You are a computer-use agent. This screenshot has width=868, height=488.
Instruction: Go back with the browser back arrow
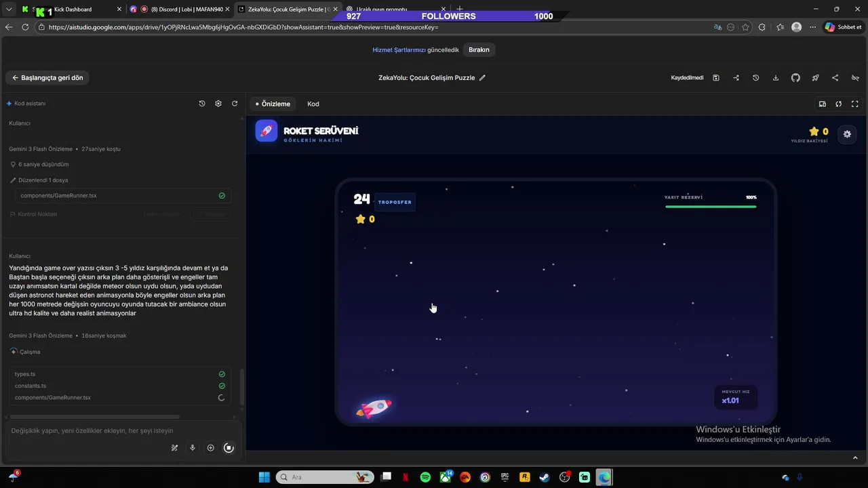pos(9,27)
